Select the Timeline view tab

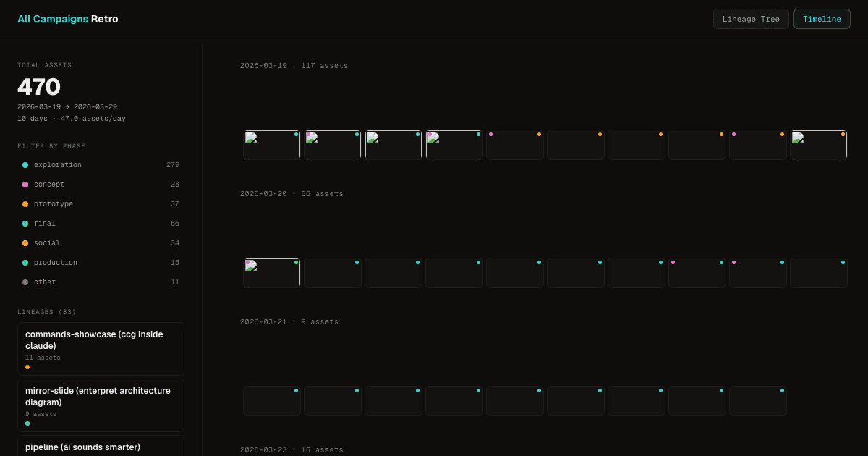[821, 19]
